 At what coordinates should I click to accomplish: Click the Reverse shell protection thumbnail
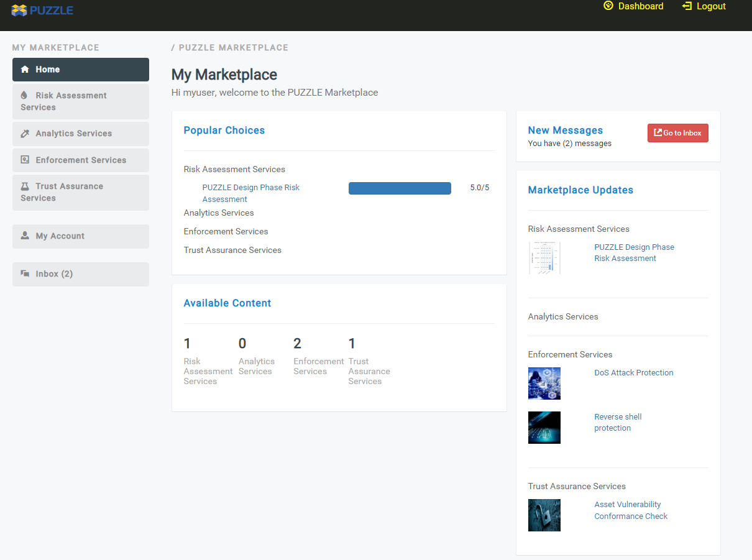[544, 428]
